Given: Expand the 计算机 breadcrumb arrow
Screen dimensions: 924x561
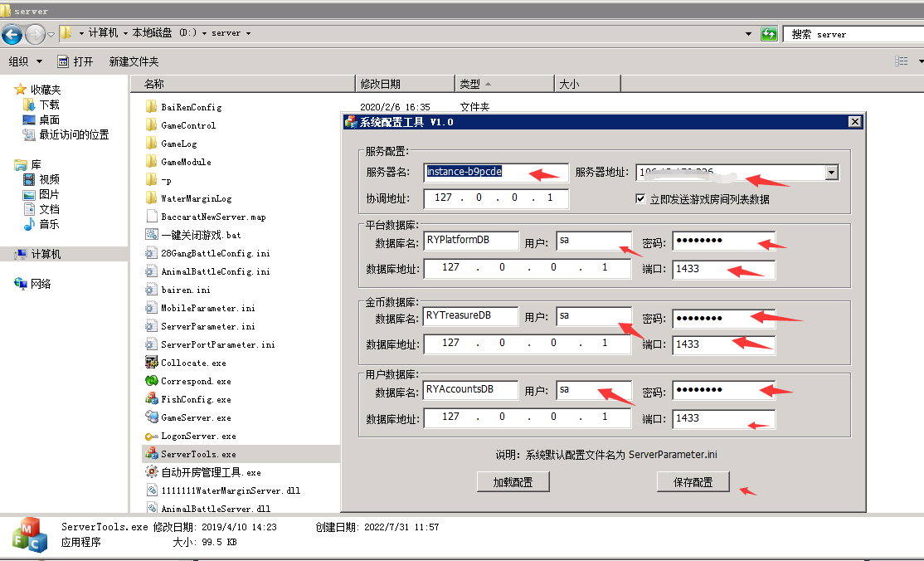Looking at the screenshot, I should (125, 34).
